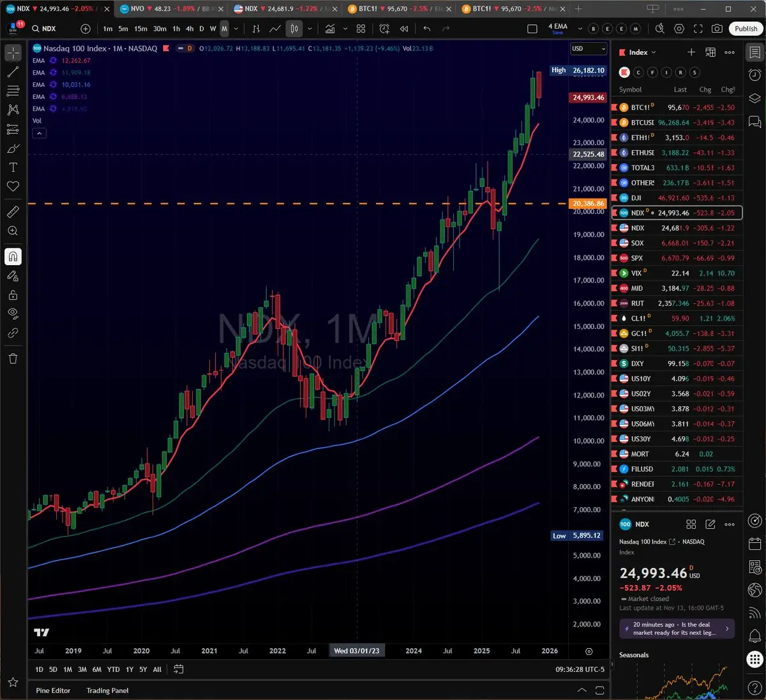Screen dimensions: 766x700
Task: Click the timezone clock 09:36:28 UTC-5
Action: click(580, 669)
